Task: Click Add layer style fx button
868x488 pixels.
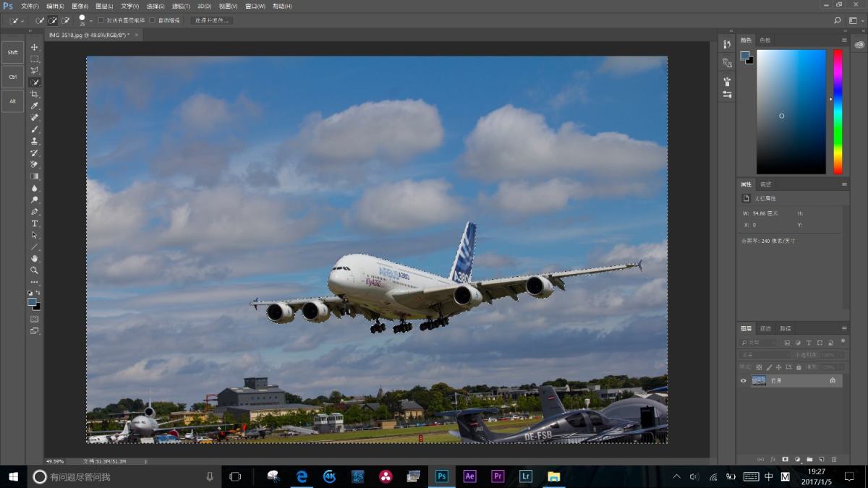Action: tap(773, 459)
